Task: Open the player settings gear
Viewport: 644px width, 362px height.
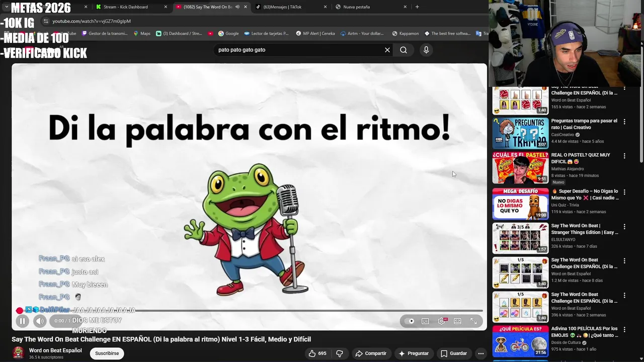Action: 441,321
